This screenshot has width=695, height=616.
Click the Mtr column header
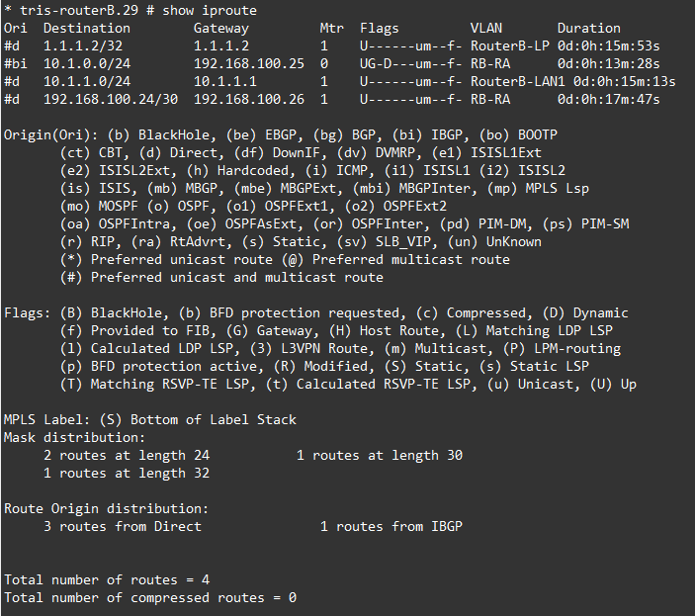point(331,29)
